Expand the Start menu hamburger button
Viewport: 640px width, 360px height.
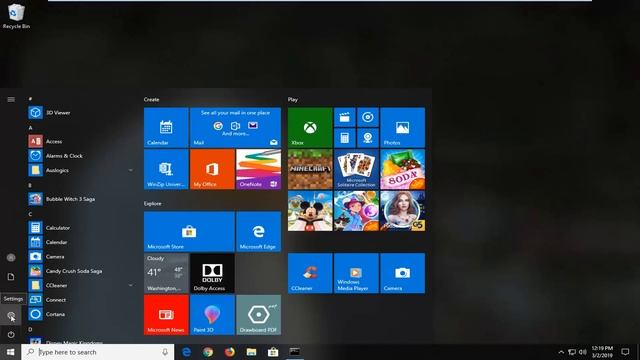(11, 99)
